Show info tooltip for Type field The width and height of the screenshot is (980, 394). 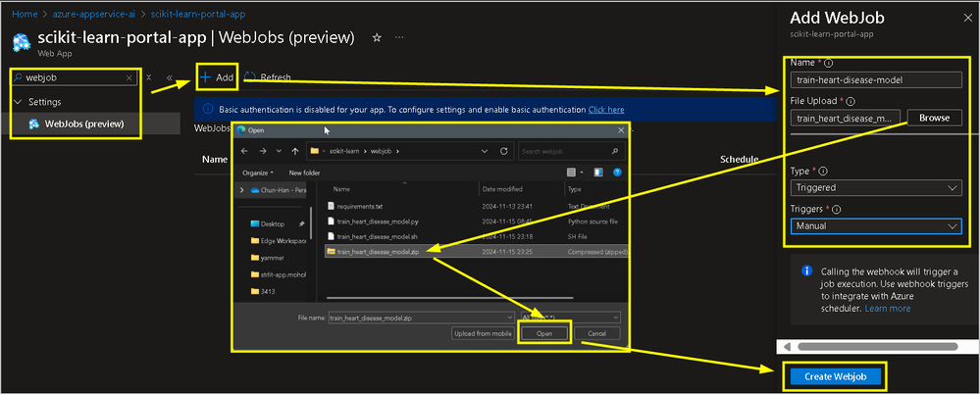[x=823, y=172]
